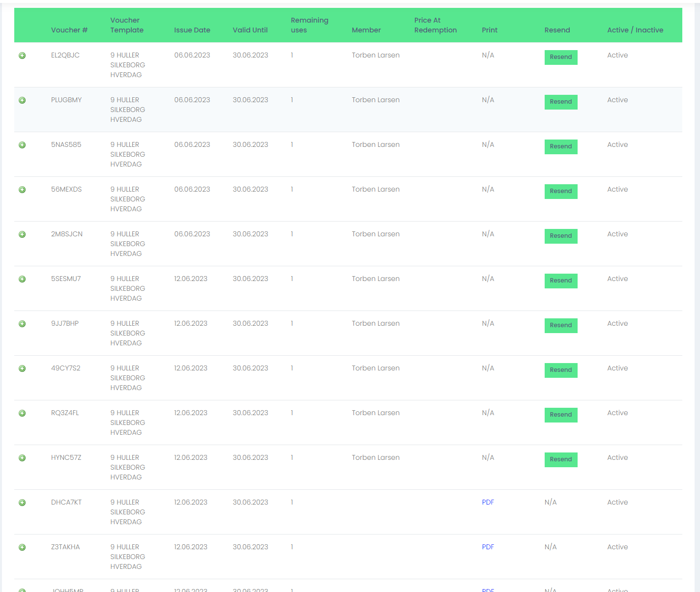The image size is (700, 592).
Task: Resend voucher HYNC57Z
Action: point(561,459)
